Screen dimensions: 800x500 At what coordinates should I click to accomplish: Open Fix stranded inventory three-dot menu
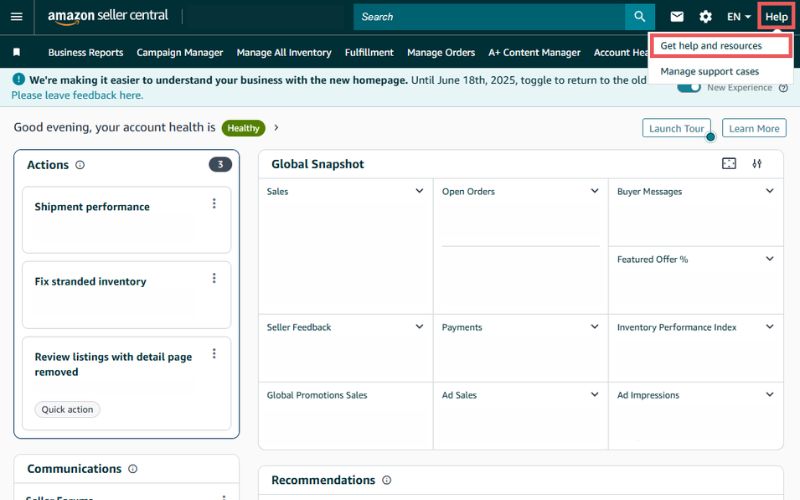click(214, 278)
